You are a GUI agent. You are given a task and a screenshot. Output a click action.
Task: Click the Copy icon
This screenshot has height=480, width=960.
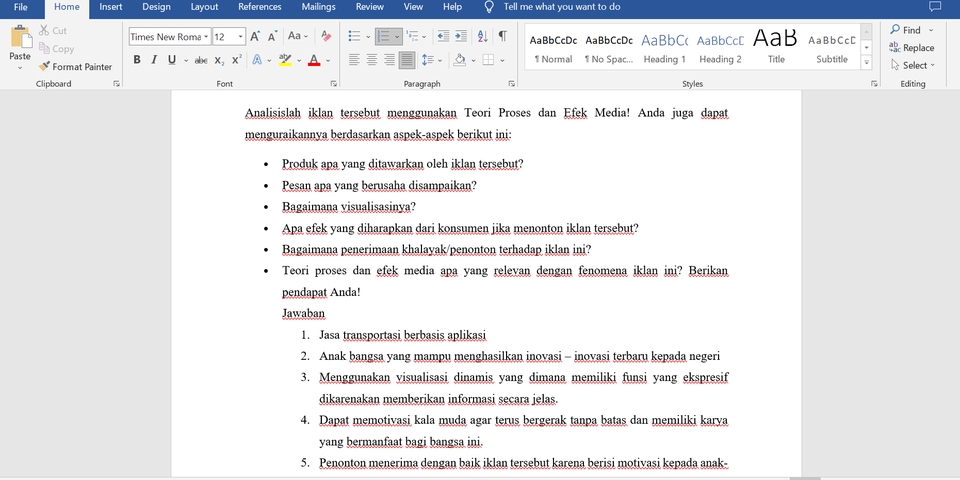[x=44, y=48]
